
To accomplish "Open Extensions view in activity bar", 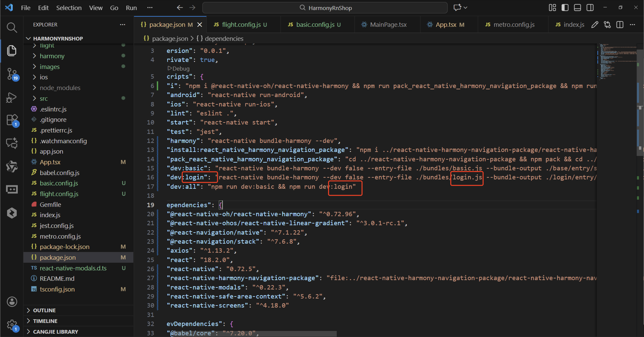I will click(12, 120).
